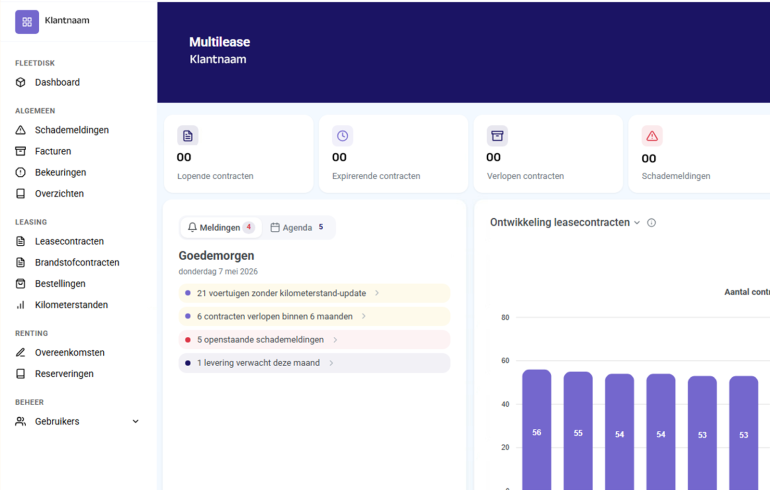Viewport: 770px width, 490px height.
Task: Click the Overzichten book icon
Action: (x=21, y=193)
